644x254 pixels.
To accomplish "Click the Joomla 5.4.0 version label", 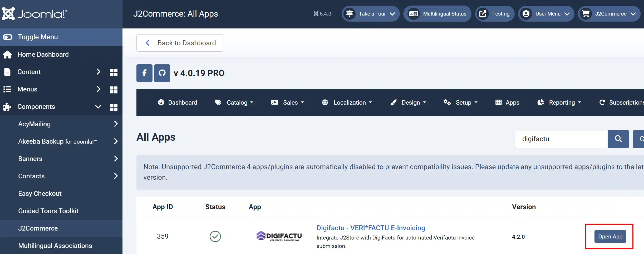I will coord(322,14).
